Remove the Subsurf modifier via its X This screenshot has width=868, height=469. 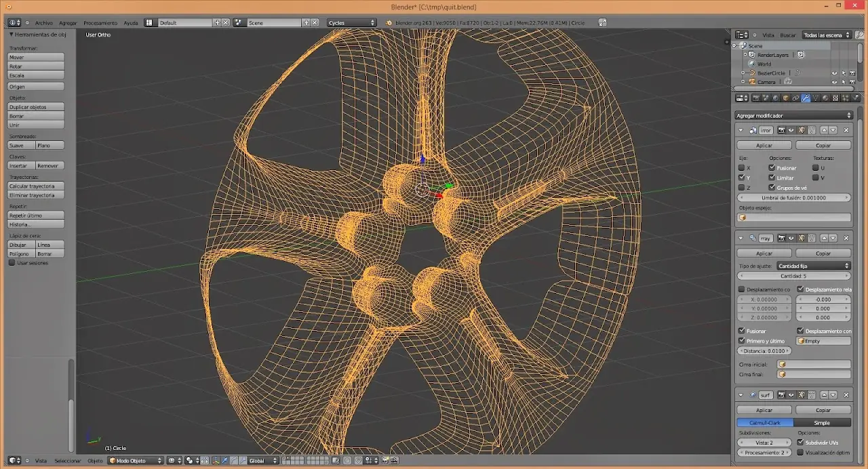point(846,394)
